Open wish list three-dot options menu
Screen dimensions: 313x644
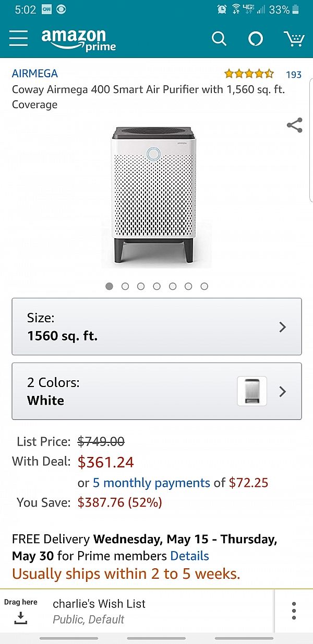pos(294,611)
